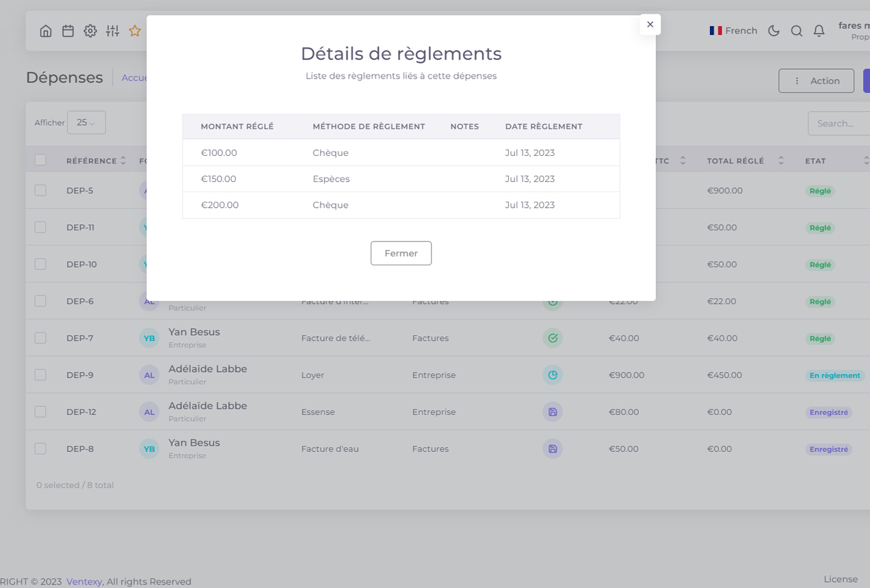Click Adélaïde Labbe name in DEP-9 row

[208, 369]
